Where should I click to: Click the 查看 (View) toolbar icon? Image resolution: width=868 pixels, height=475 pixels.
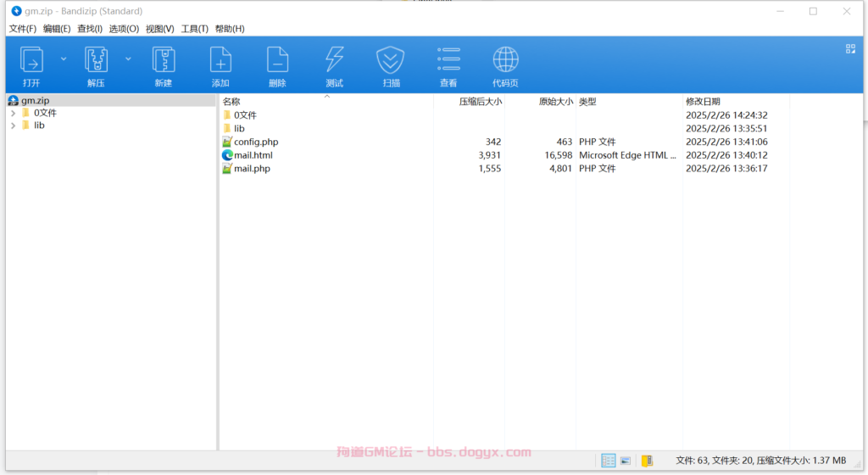[x=448, y=60]
